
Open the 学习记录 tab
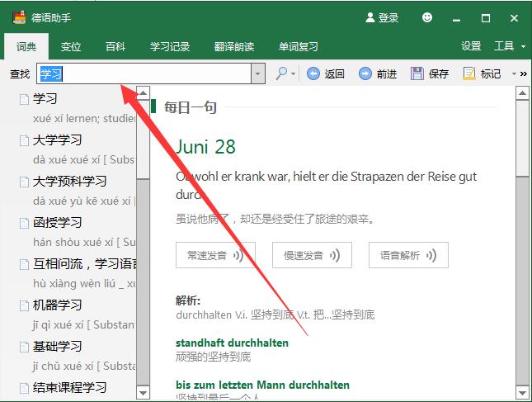pos(170,46)
